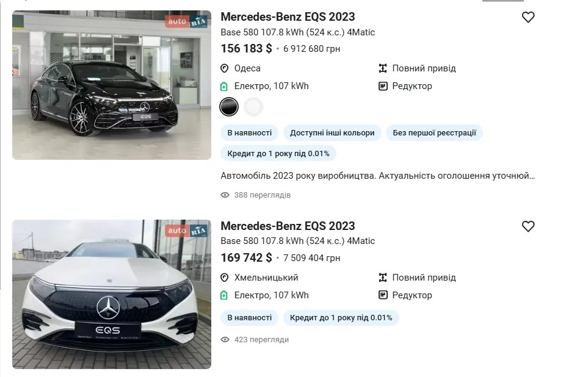Screen dimensions: 588x377
Task: Expand the Без першої реєстрації label
Action: (x=434, y=132)
